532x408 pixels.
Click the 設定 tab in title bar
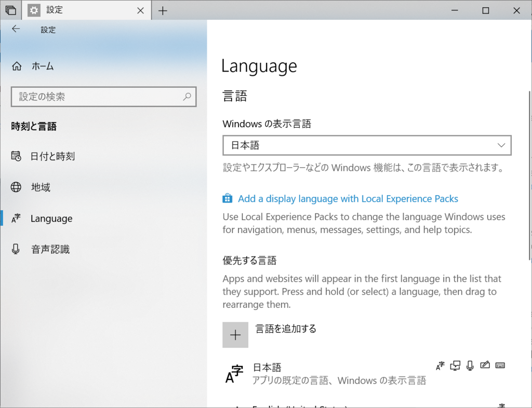coord(87,10)
